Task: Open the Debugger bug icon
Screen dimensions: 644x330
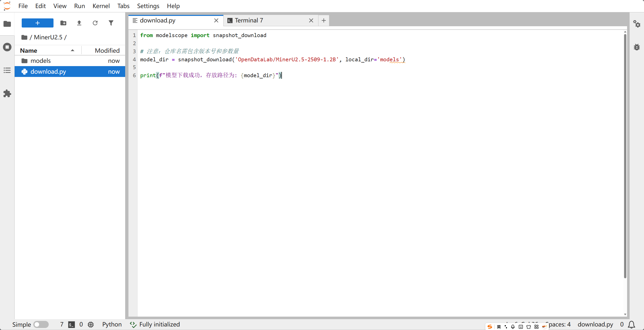Action: [x=637, y=47]
